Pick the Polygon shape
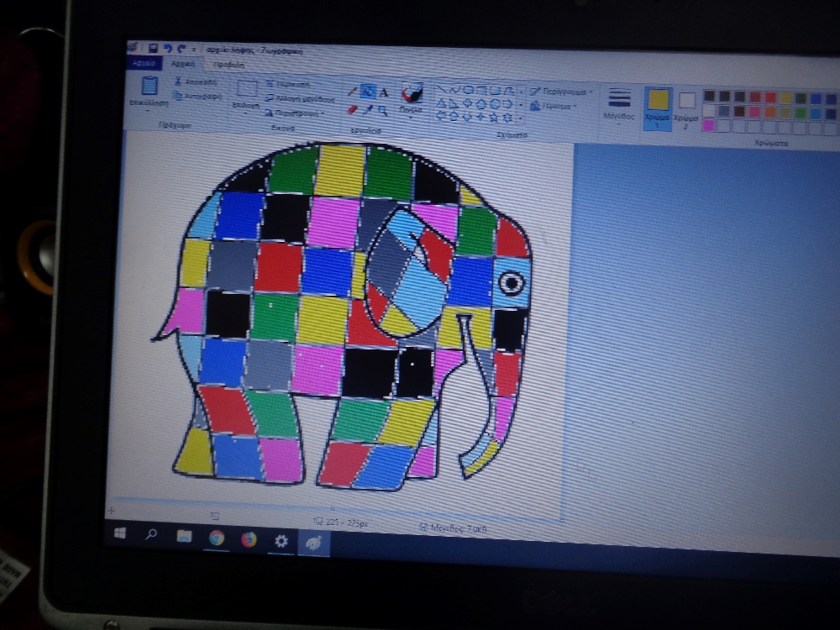 [x=509, y=91]
